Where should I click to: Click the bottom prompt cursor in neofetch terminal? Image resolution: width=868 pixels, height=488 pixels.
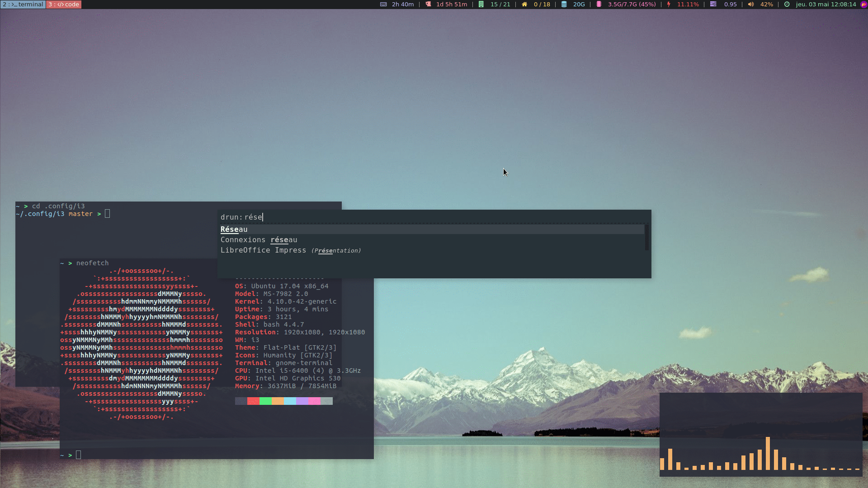[x=79, y=455]
